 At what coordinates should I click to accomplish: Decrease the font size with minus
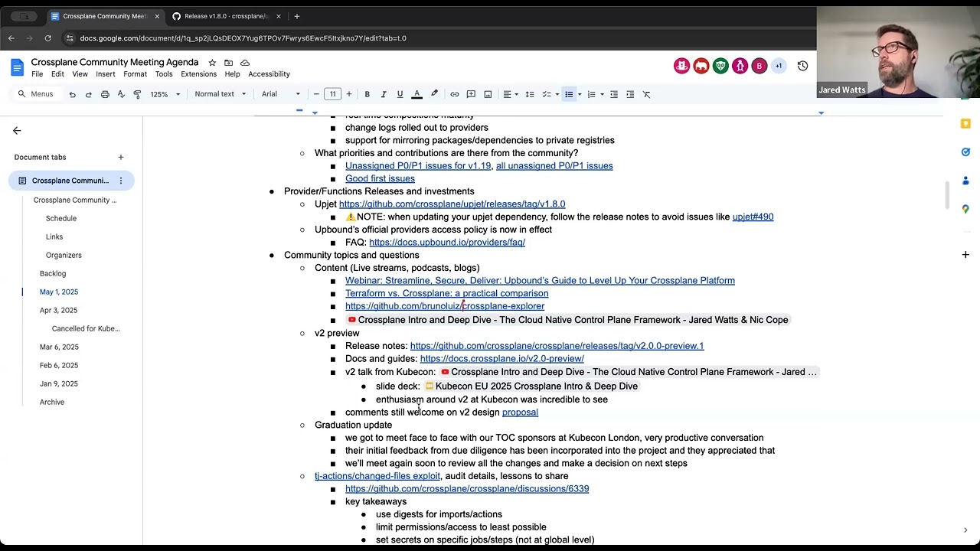click(x=316, y=94)
